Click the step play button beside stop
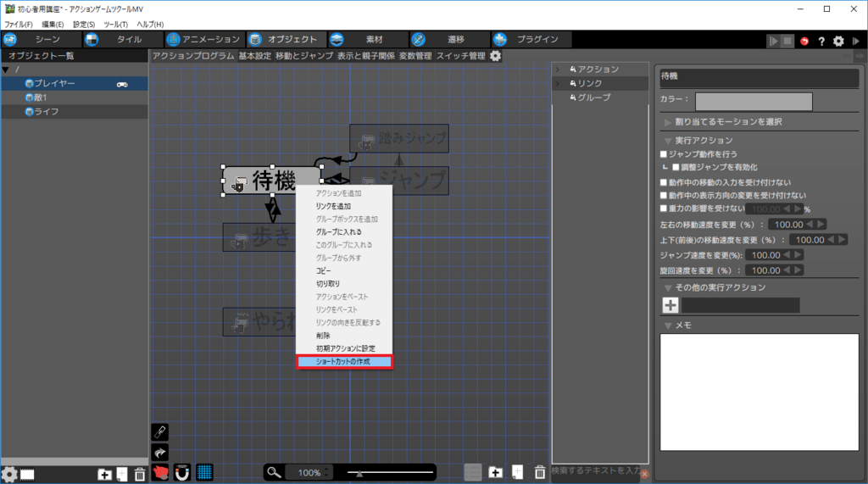 point(773,41)
